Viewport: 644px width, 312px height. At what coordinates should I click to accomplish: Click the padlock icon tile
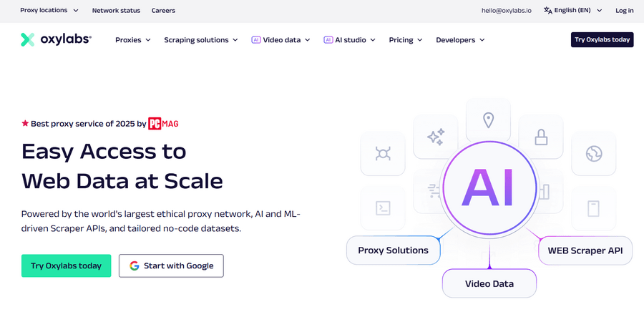pyautogui.click(x=542, y=136)
